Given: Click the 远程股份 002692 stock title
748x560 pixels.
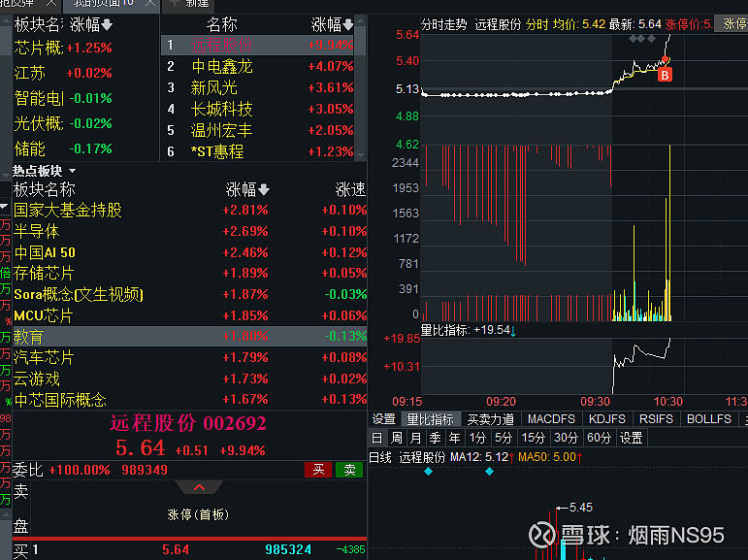Looking at the screenshot, I should [x=188, y=423].
